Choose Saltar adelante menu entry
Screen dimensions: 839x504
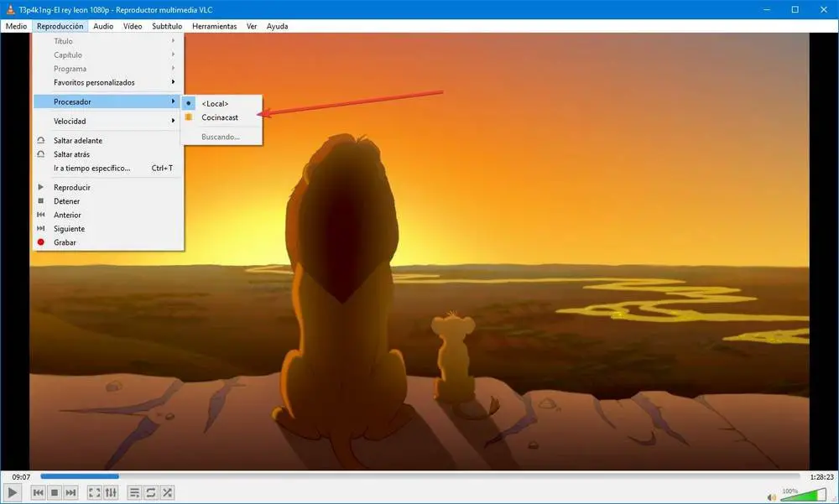click(x=108, y=140)
